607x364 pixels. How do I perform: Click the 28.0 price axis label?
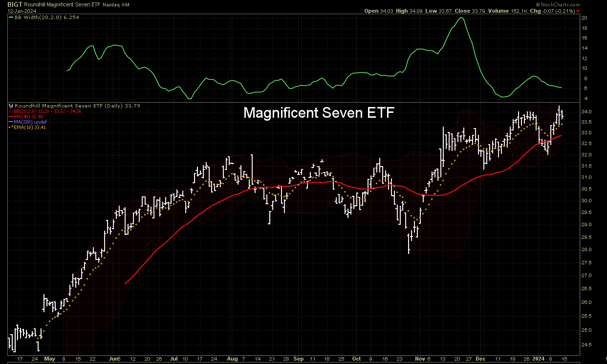click(587, 250)
